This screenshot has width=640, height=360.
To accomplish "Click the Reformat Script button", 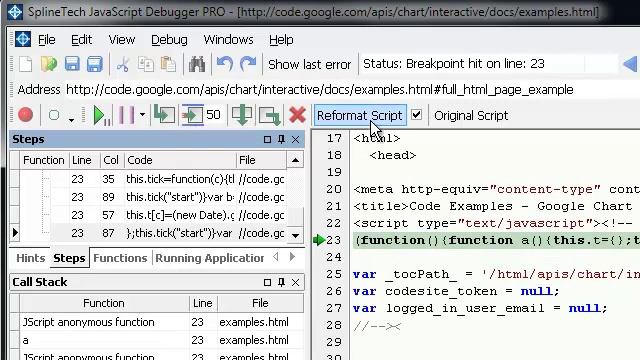I will coord(360,116).
